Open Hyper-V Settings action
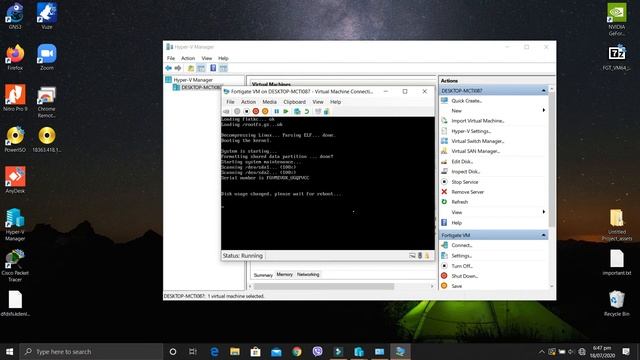The height and width of the screenshot is (360, 640). [x=471, y=131]
